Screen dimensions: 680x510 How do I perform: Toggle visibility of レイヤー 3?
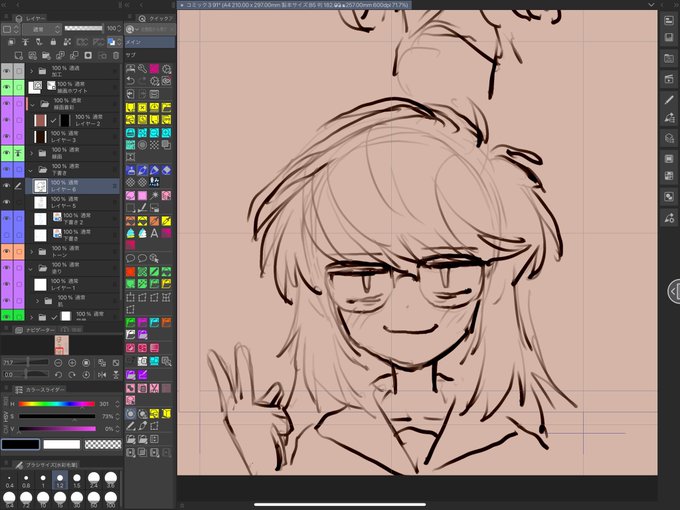pos(7,137)
